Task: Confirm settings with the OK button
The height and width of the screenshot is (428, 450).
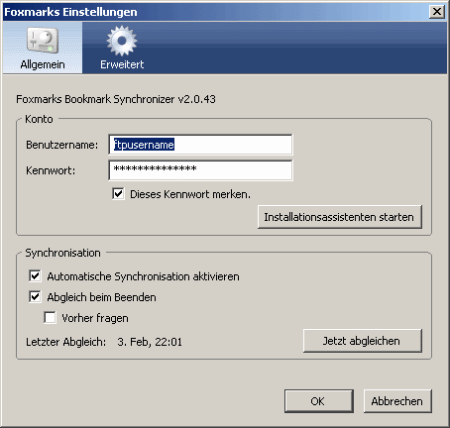Action: (x=319, y=401)
